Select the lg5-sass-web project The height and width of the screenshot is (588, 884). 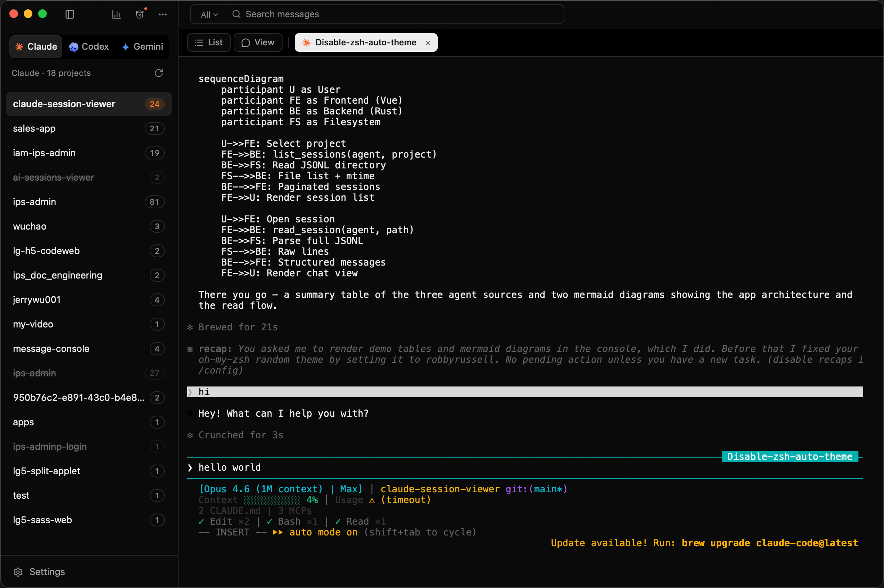click(89, 520)
